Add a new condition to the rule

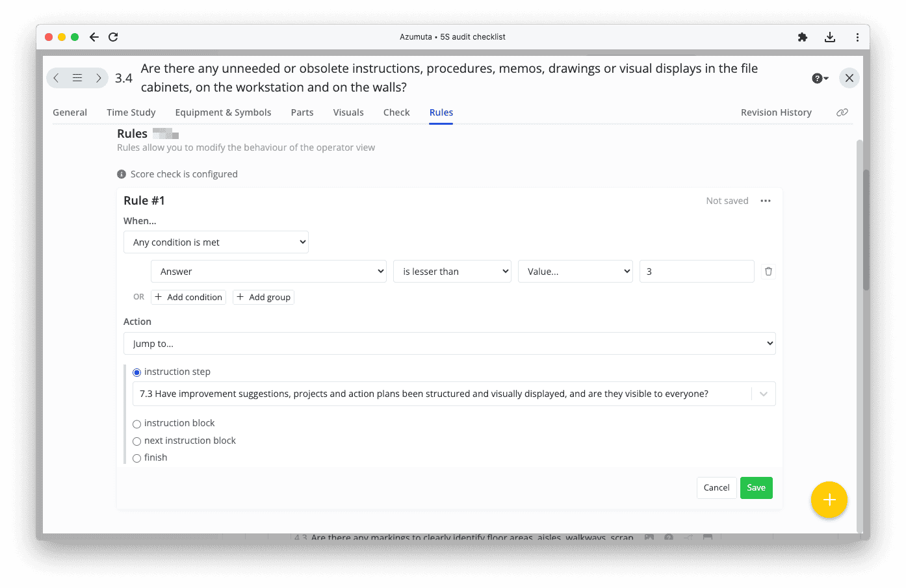188,297
